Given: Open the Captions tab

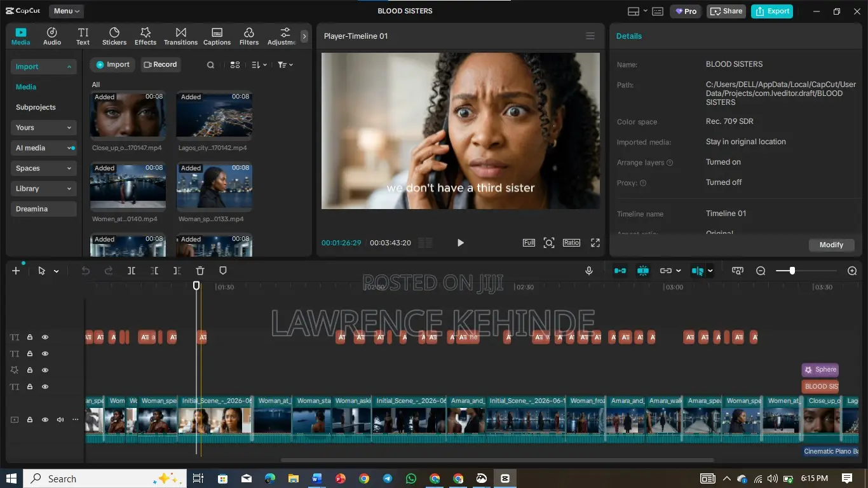Looking at the screenshot, I should pyautogui.click(x=217, y=36).
